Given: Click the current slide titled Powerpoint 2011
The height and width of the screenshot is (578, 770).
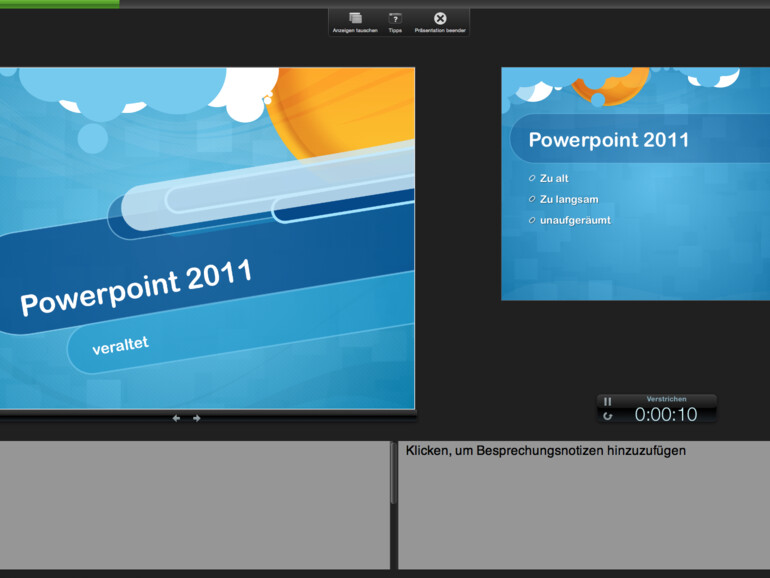Looking at the screenshot, I should (207, 238).
